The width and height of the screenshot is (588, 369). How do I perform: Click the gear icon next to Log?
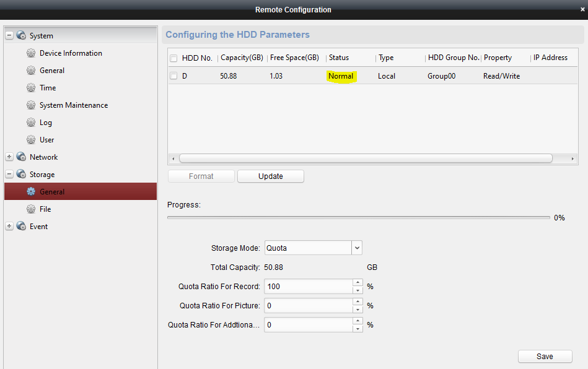click(31, 123)
